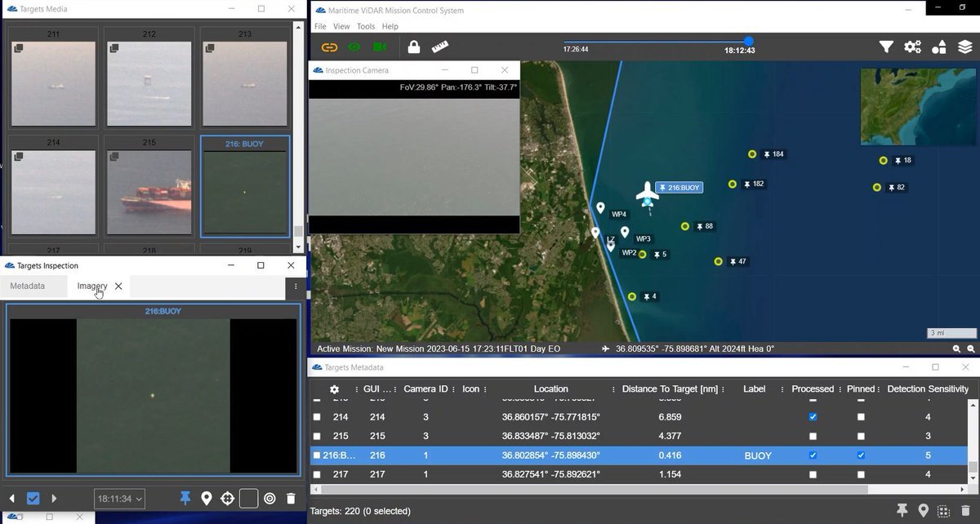Image resolution: width=980 pixels, height=524 pixels.
Task: Check the Pinned box for target 215
Action: pyautogui.click(x=861, y=436)
